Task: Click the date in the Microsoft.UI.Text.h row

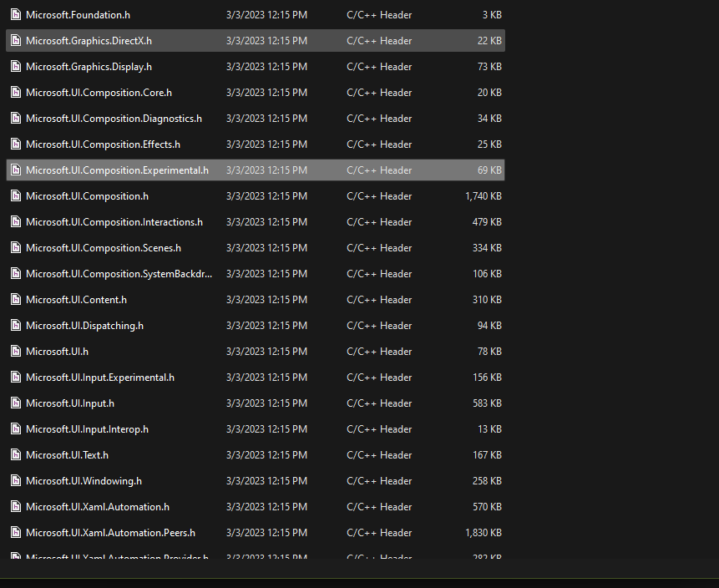Action: (x=267, y=455)
